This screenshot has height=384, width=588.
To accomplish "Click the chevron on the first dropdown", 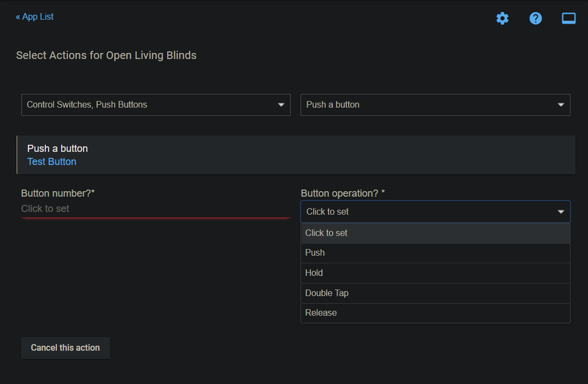I will pyautogui.click(x=281, y=104).
